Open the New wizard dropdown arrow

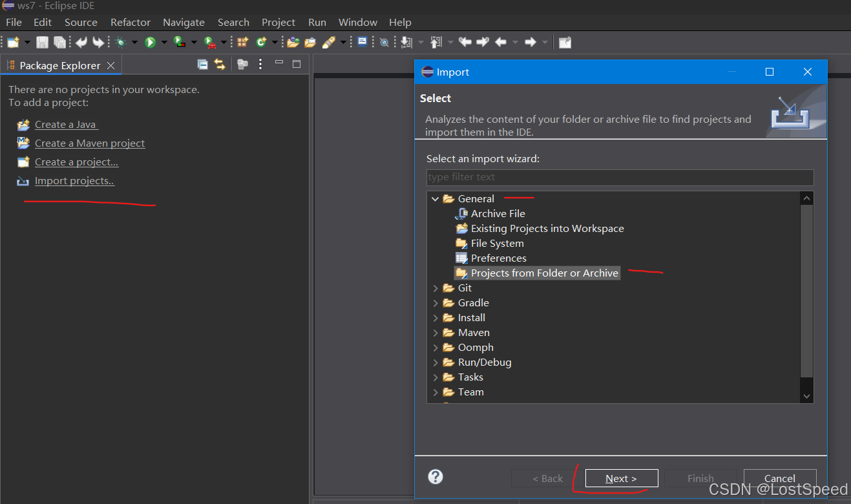pyautogui.click(x=27, y=43)
